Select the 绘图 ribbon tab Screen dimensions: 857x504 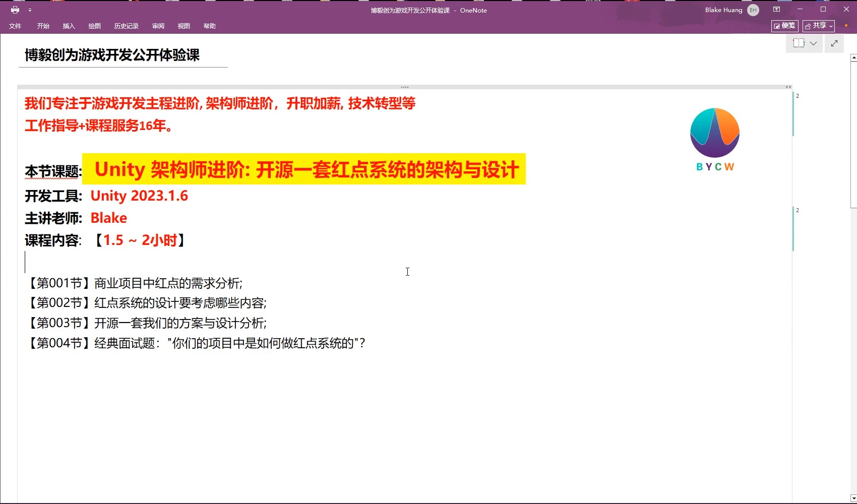94,26
